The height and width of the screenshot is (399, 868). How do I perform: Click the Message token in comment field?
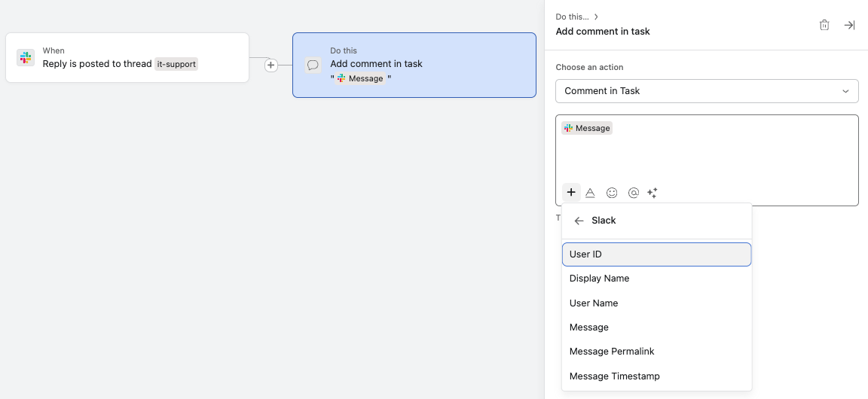587,128
